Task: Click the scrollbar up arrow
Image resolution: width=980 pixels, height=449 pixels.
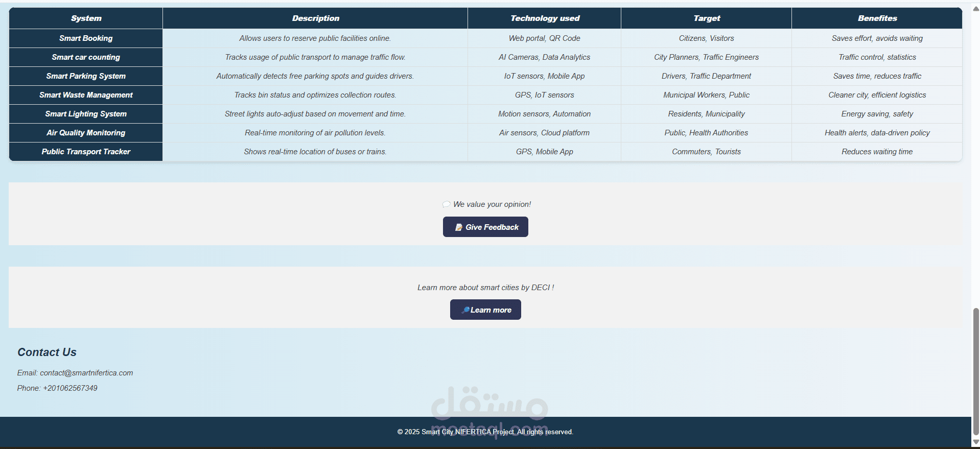Action: click(x=976, y=9)
